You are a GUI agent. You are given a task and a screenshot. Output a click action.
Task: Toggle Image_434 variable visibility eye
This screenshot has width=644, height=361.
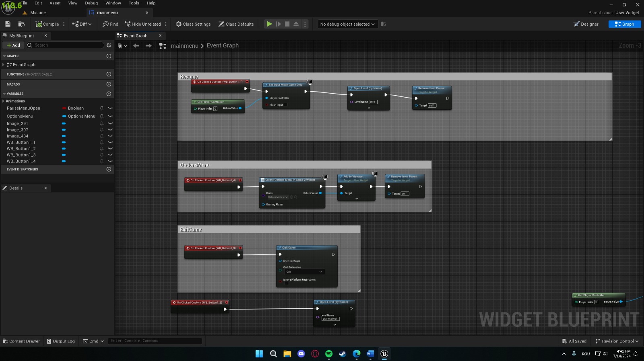pyautogui.click(x=110, y=136)
